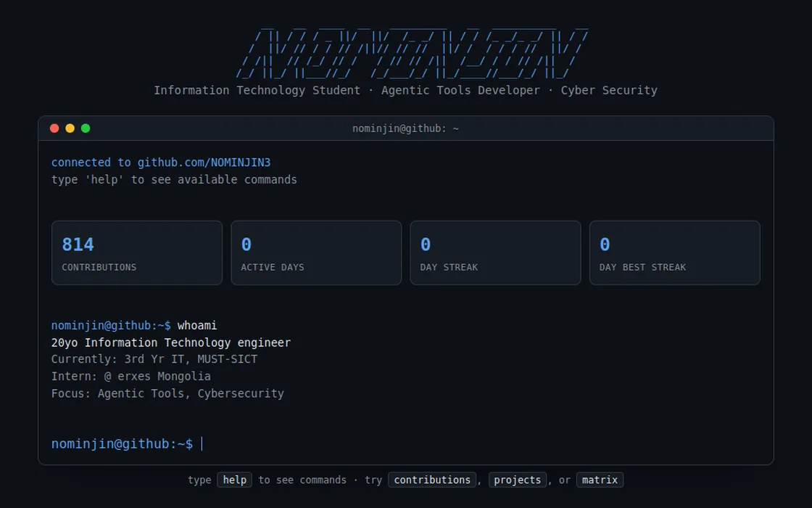Click the 'whoami' command line

(134, 326)
